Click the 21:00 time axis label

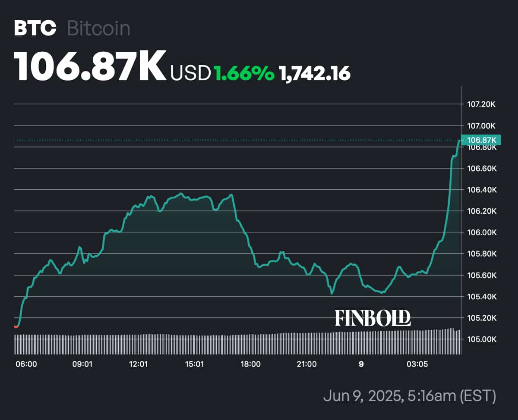pos(306,364)
